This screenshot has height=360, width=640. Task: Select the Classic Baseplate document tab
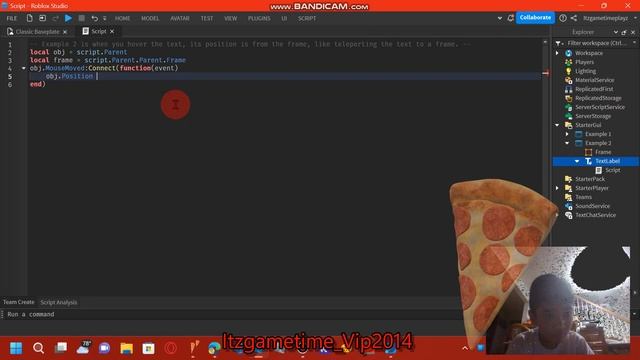pos(37,31)
